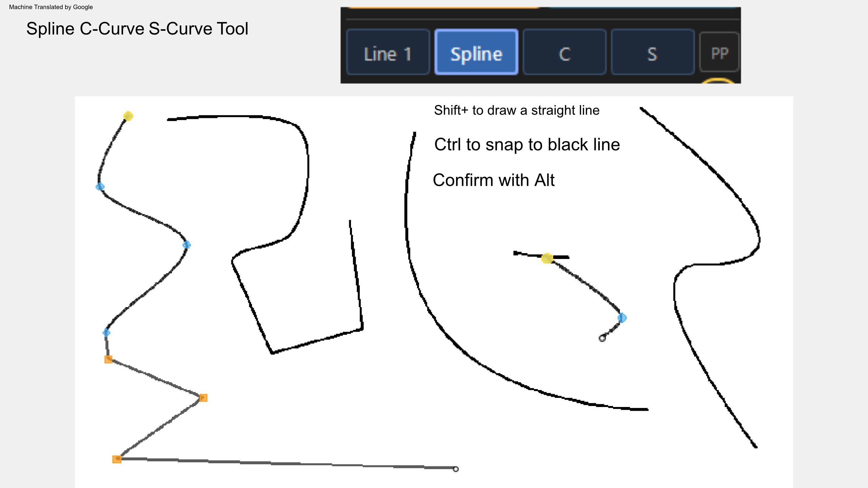Select the Line 1 tool button

[388, 52]
